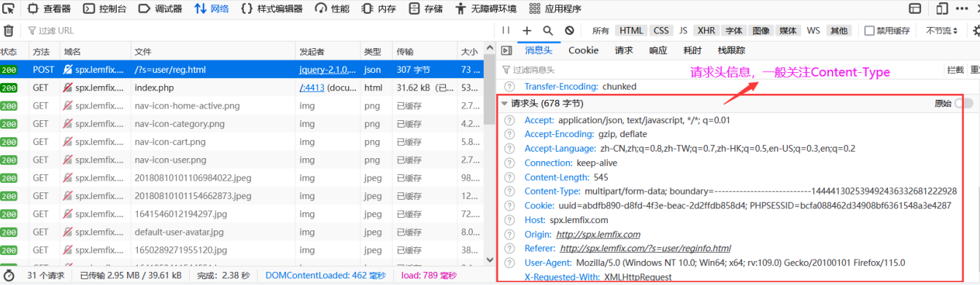Toggle the 图像 images filter
Screen dimensions: 980x285
coord(761,31)
